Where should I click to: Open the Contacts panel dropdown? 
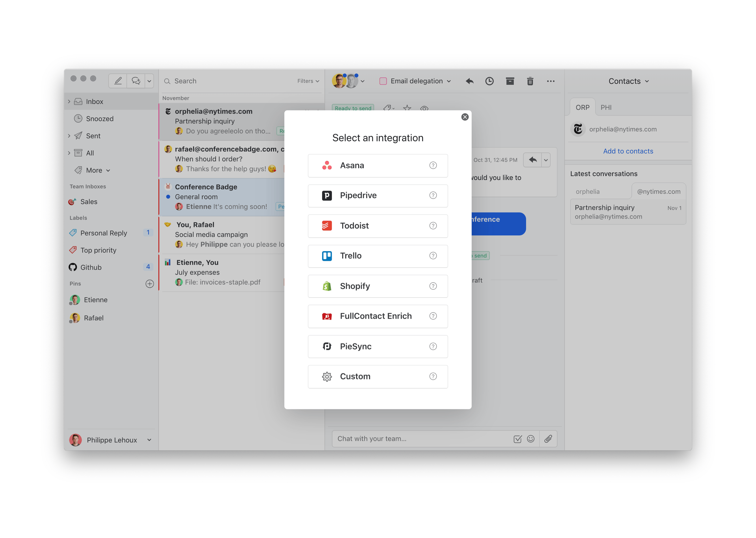coord(628,81)
